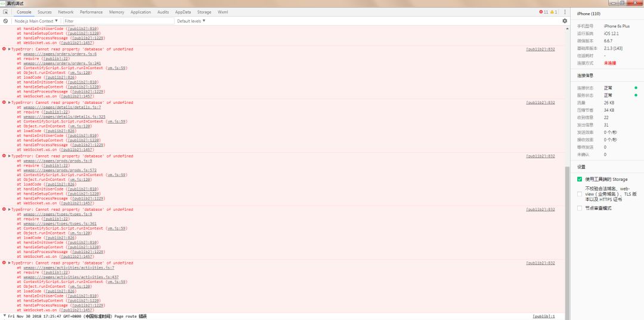The height and width of the screenshot is (320, 644).
Task: Enable the 不校验合法域名 checkbox
Action: tap(580, 193)
